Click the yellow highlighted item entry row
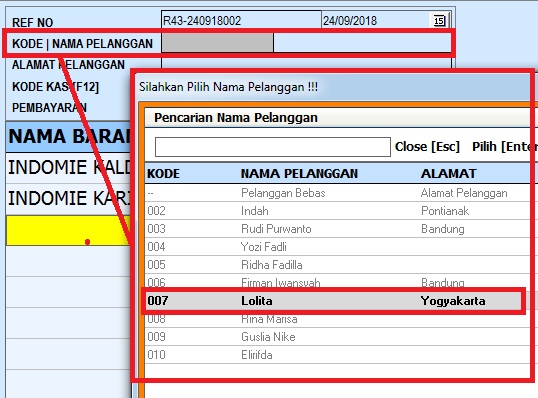 (68, 231)
